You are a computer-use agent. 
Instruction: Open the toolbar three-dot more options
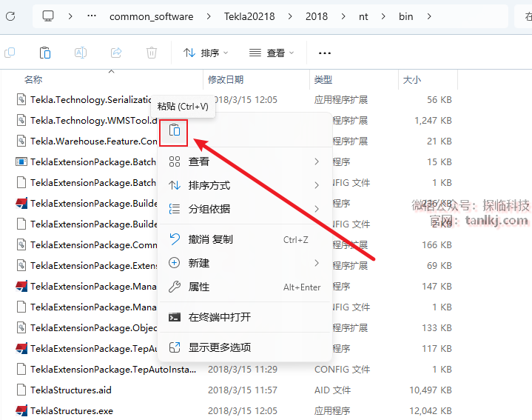tap(325, 53)
